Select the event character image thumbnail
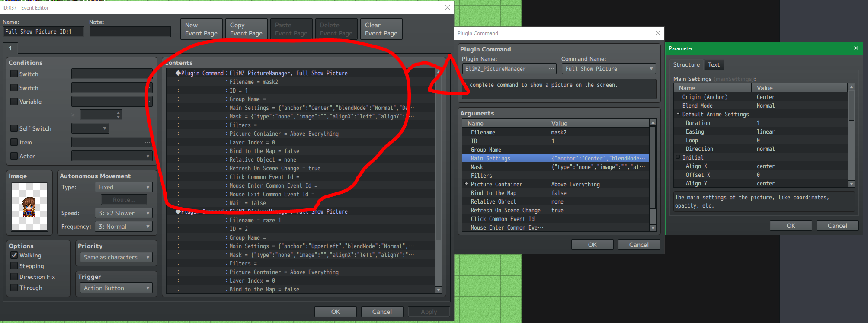Screen dimensions: 868x323 pos(29,206)
